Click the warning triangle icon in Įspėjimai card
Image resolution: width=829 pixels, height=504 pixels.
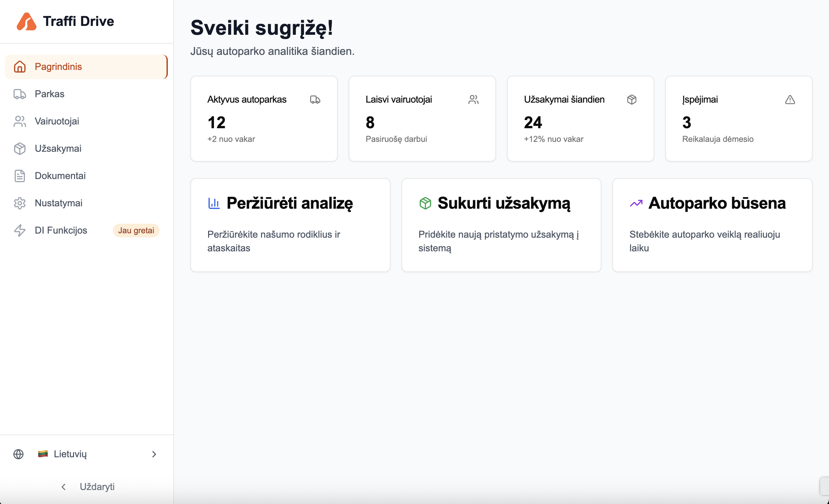790,100
